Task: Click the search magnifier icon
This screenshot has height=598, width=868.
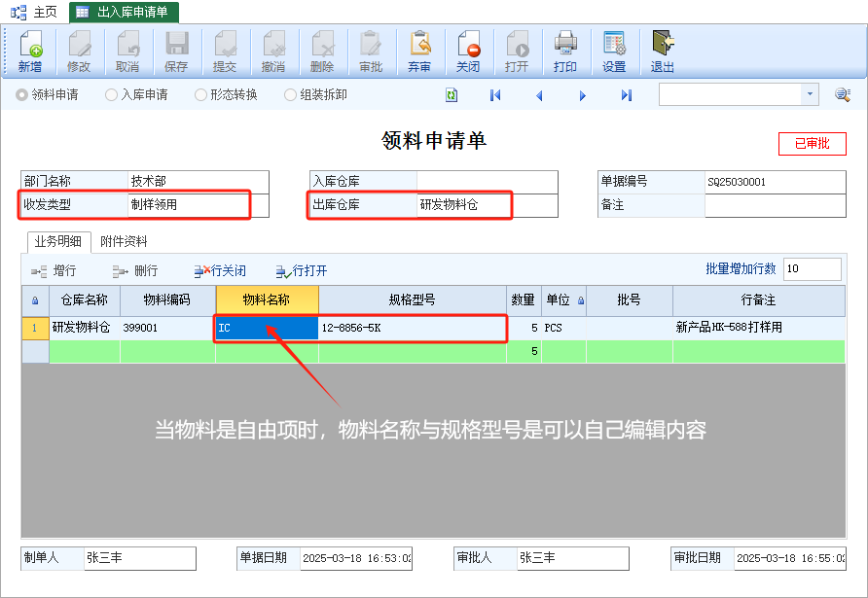Action: (x=843, y=94)
